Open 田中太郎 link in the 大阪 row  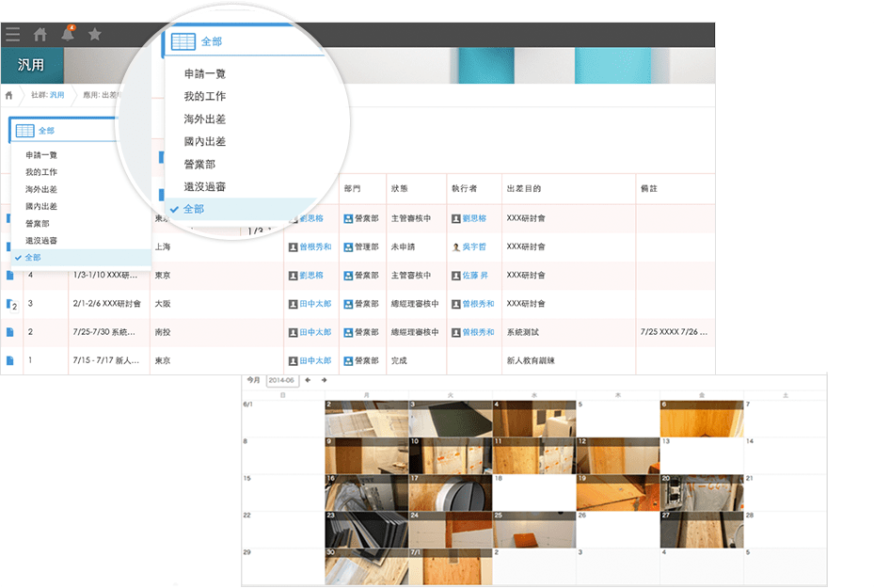[315, 304]
